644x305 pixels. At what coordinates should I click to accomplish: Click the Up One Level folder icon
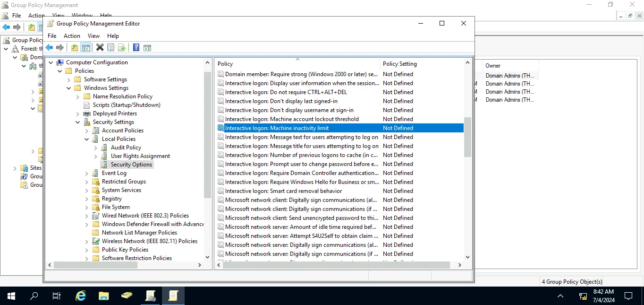click(x=75, y=47)
